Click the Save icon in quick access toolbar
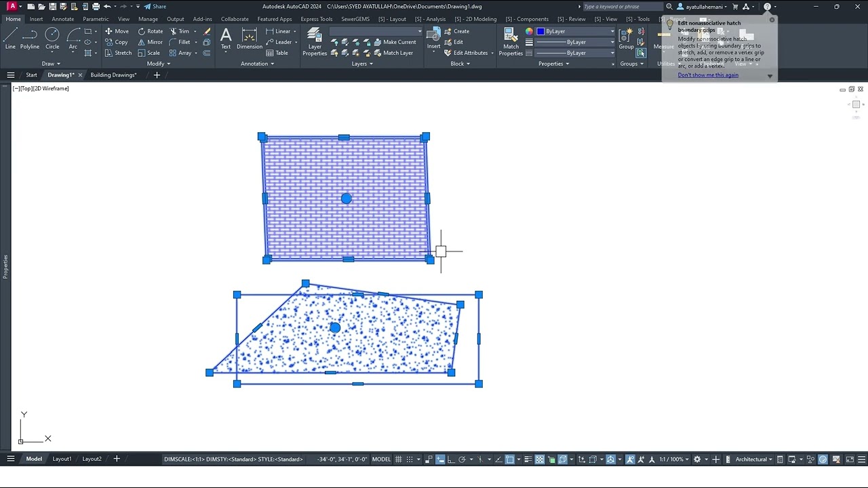This screenshot has height=488, width=868. click(52, 6)
